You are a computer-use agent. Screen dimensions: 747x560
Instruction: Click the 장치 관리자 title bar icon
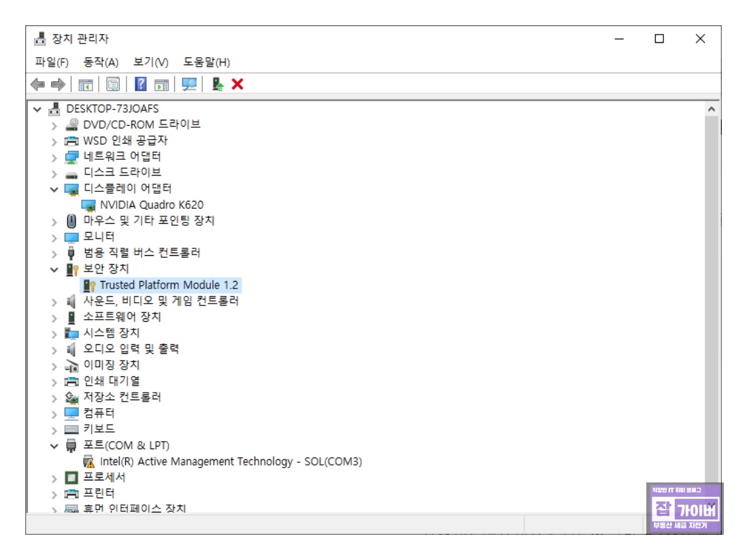[x=40, y=39]
